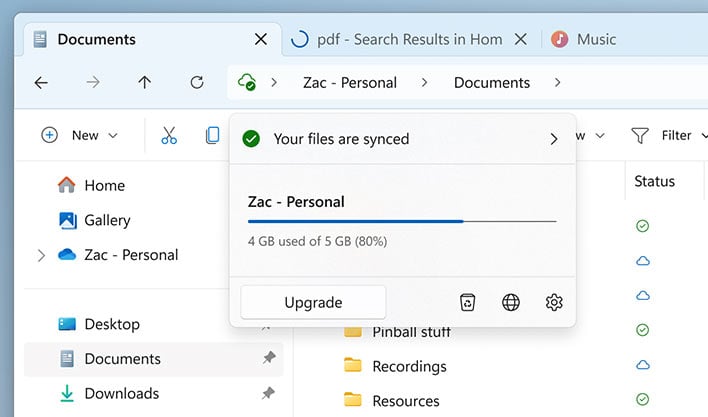Click Documents breadcrumb in address bar
The height and width of the screenshot is (417, 708).
click(x=492, y=83)
